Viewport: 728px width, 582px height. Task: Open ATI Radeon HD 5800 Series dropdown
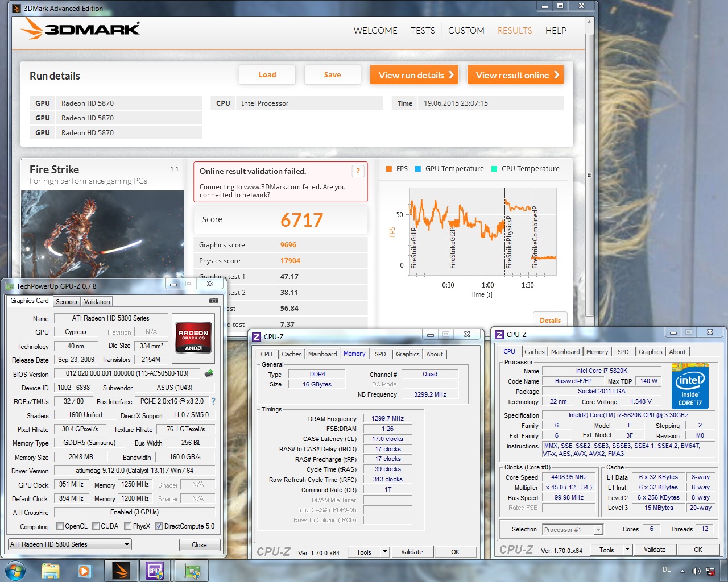pos(70,544)
